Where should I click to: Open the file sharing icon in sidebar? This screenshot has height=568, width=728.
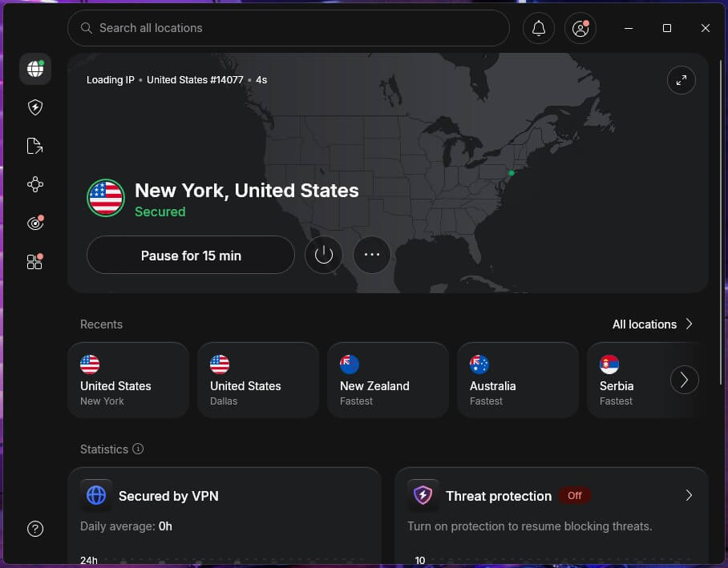(x=35, y=146)
